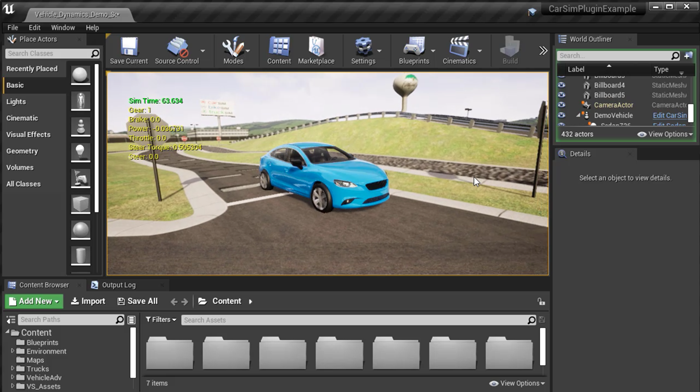This screenshot has width=700, height=392.
Task: Select the Empty Actor sphere icon
Action: [80, 75]
